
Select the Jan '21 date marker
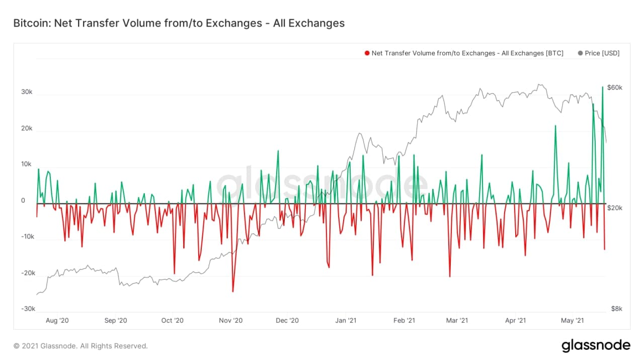(x=347, y=320)
